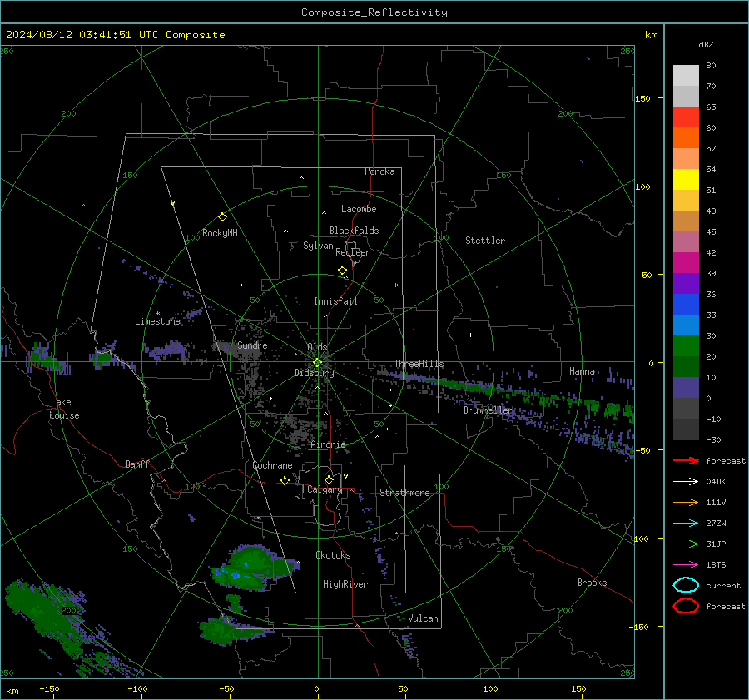Screen dimensions: 749x700
Task: Click the Lacombe town label
Action: tap(358, 209)
